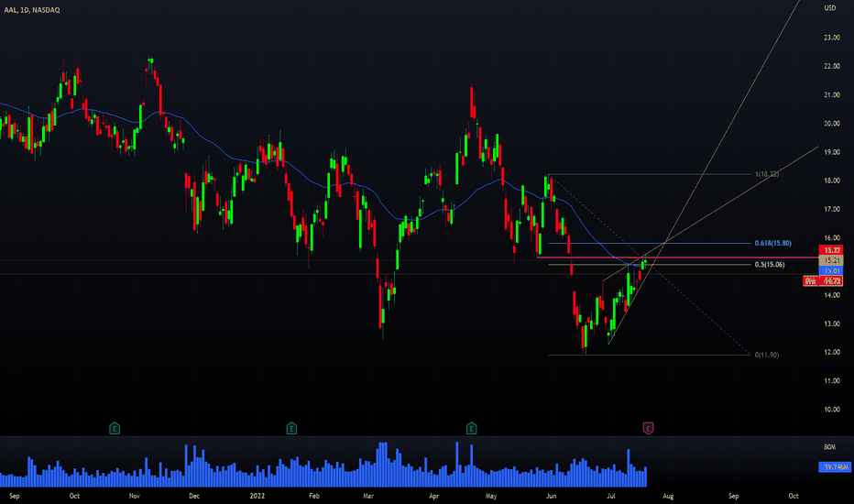Click the 22.00 price axis label

pyautogui.click(x=832, y=67)
